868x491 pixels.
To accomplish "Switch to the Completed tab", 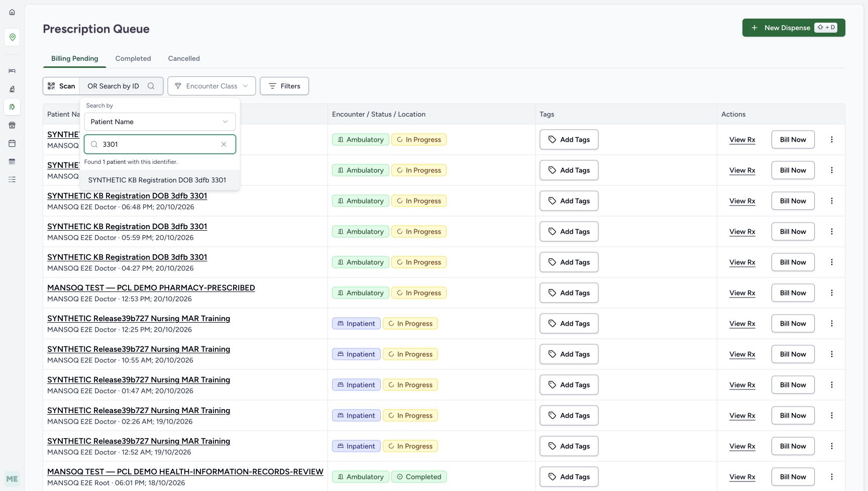I will [x=133, y=58].
